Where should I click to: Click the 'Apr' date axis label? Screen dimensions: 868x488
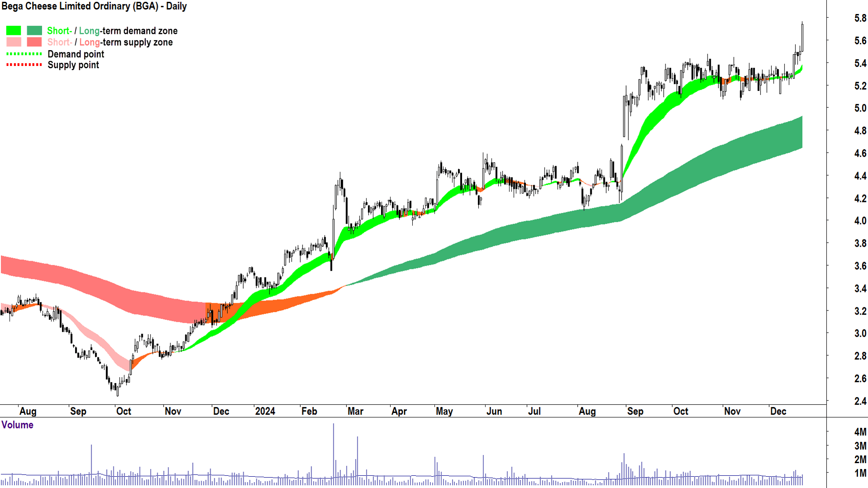(x=399, y=411)
